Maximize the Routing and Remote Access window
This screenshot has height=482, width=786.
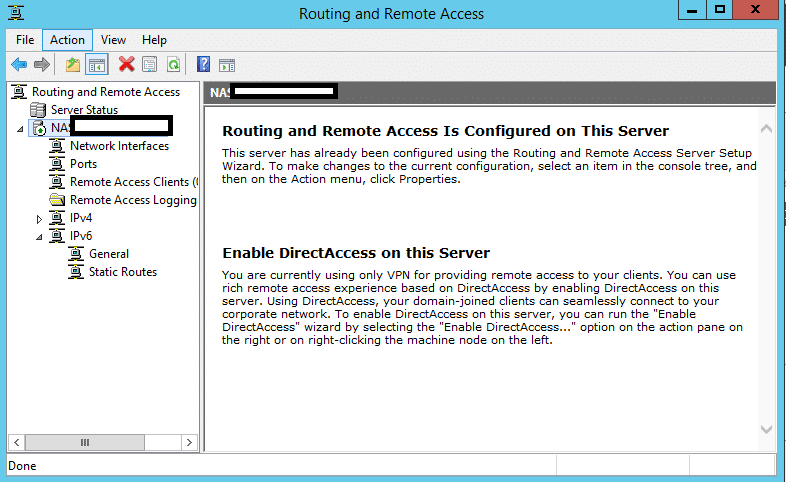pyautogui.click(x=720, y=10)
